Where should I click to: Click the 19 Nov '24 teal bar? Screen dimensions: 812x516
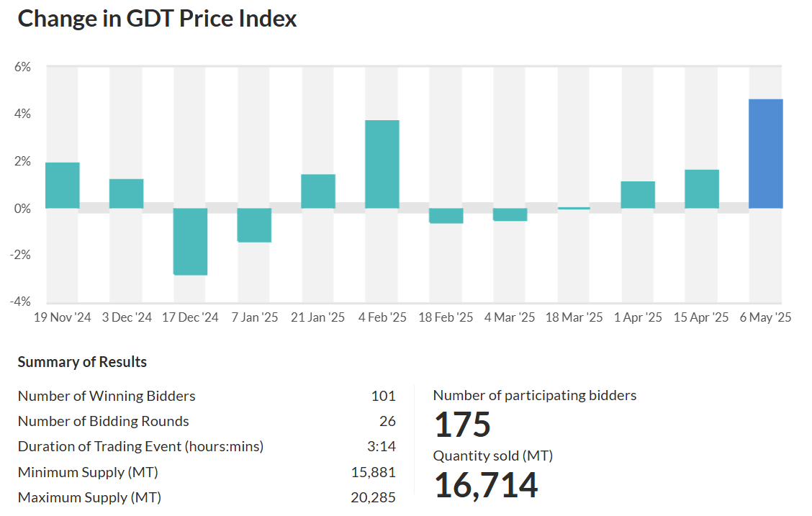click(63, 185)
